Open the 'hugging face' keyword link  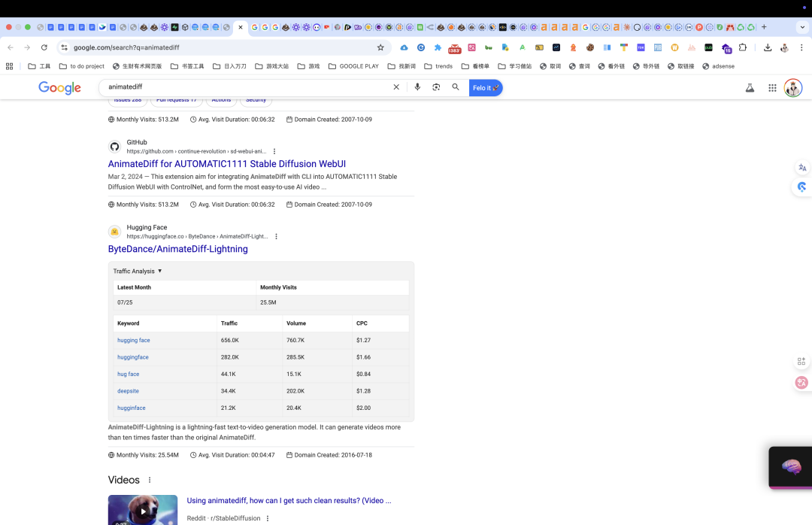pos(134,341)
